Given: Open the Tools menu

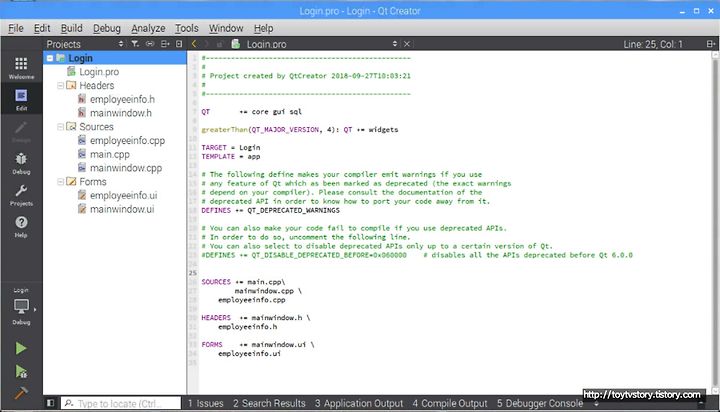Looking at the screenshot, I should (186, 28).
